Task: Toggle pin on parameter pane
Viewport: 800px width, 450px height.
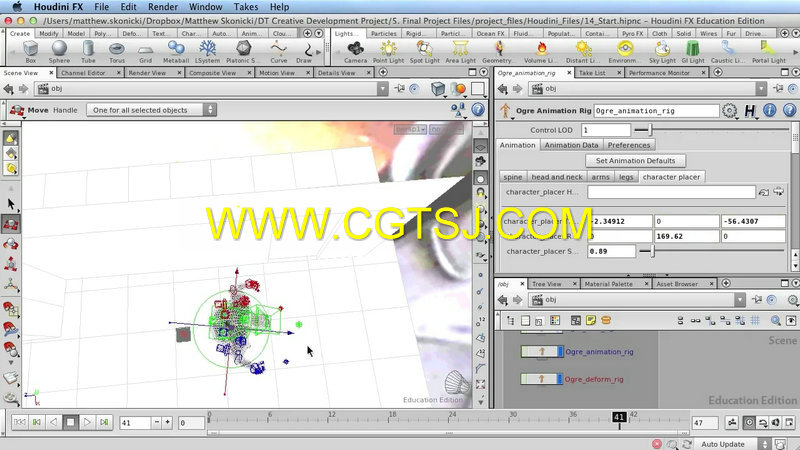Action: point(778,88)
